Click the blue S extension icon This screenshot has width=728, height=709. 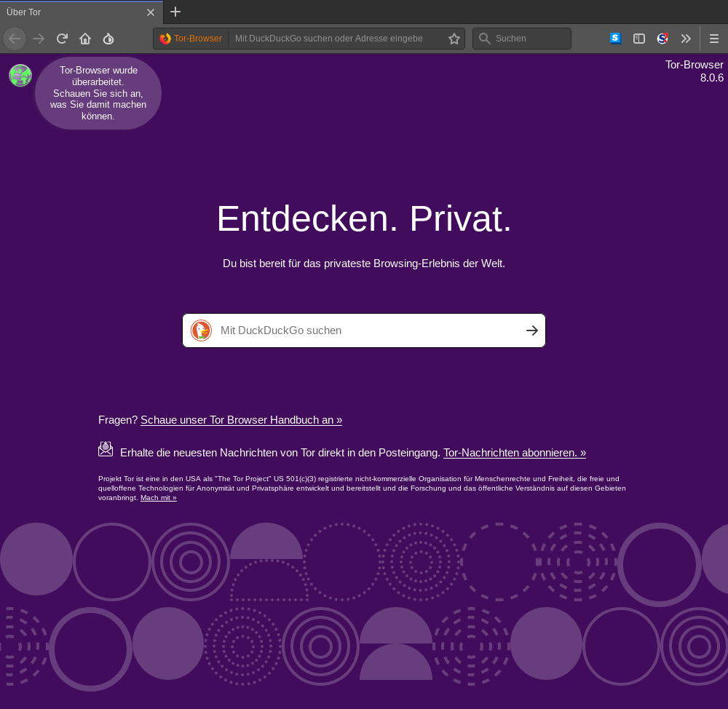pos(615,39)
